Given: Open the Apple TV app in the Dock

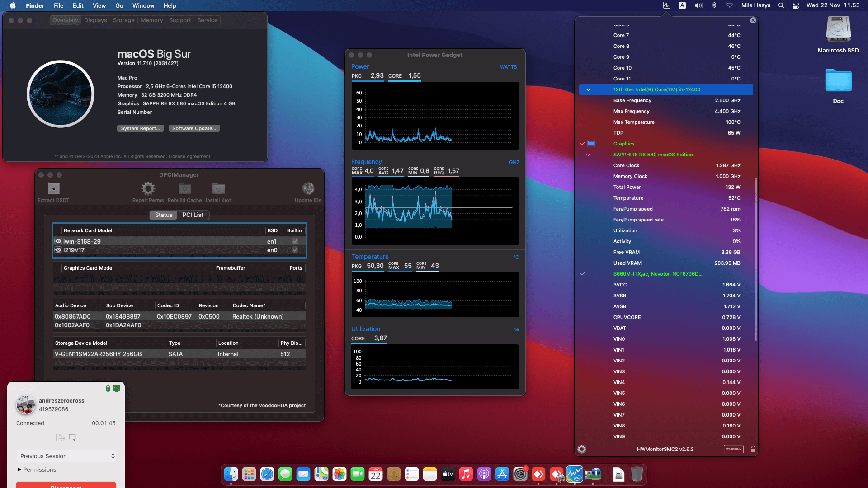Looking at the screenshot, I should point(448,474).
